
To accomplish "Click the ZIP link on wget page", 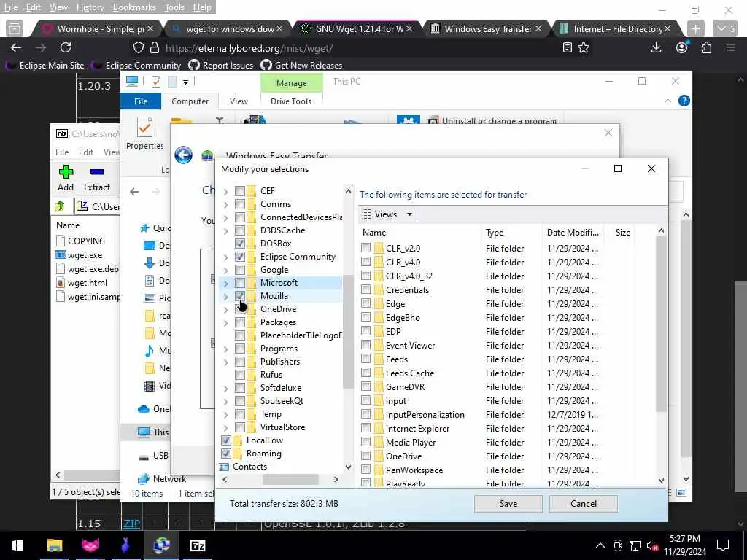I will click(x=132, y=524).
